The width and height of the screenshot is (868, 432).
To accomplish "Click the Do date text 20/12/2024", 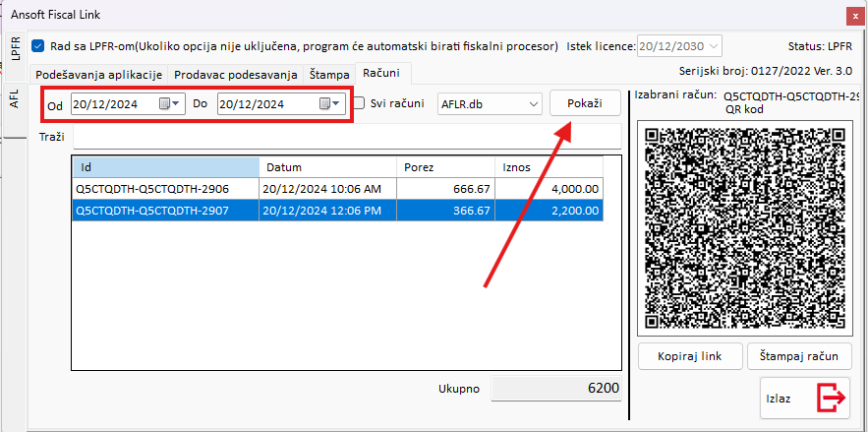I will pos(252,103).
